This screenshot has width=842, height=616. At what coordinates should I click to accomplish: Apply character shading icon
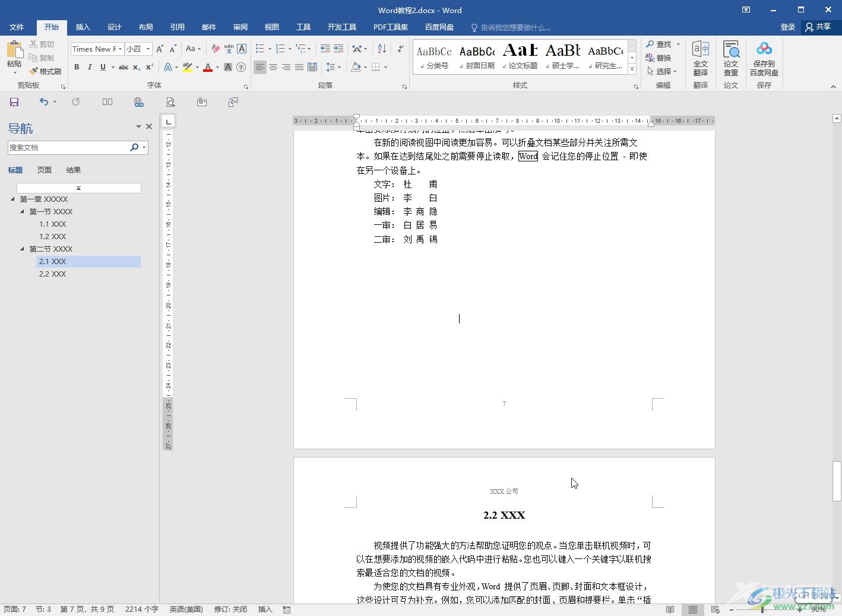[228, 67]
